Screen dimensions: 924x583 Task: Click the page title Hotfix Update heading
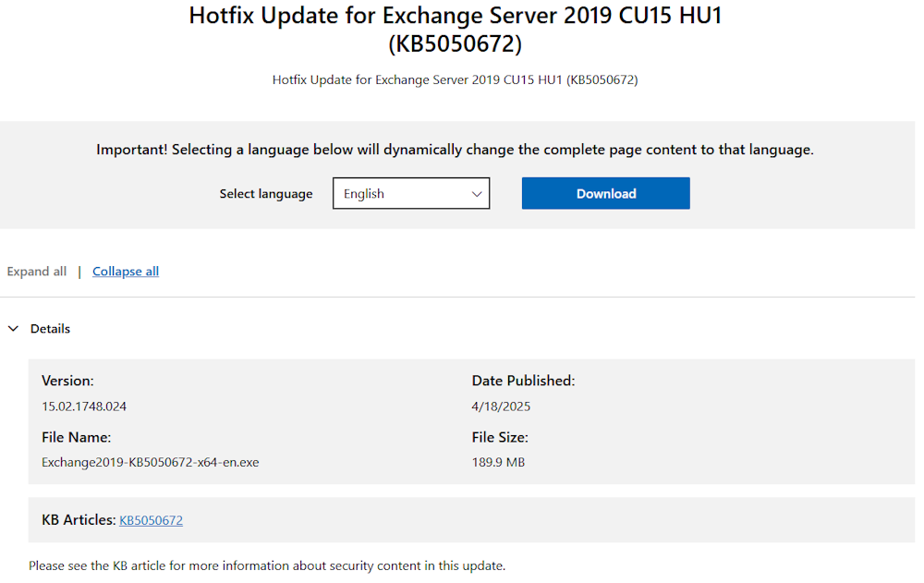[x=456, y=29]
